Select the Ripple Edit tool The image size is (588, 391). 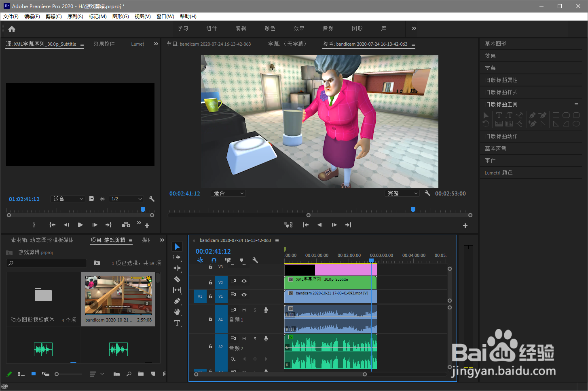coord(177,268)
